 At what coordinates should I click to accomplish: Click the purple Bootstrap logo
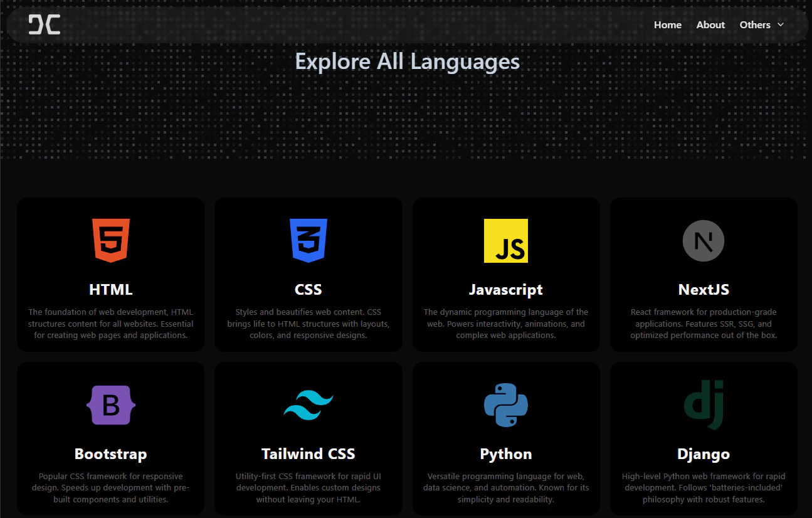(111, 405)
